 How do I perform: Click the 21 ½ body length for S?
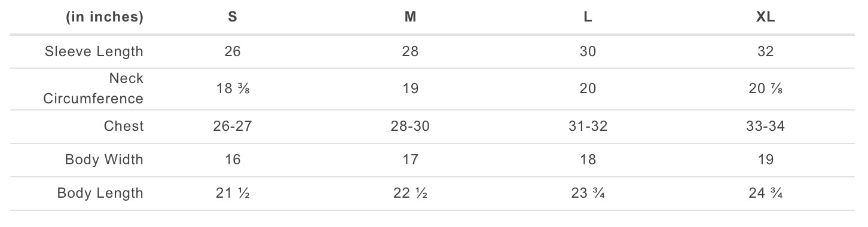tap(233, 193)
